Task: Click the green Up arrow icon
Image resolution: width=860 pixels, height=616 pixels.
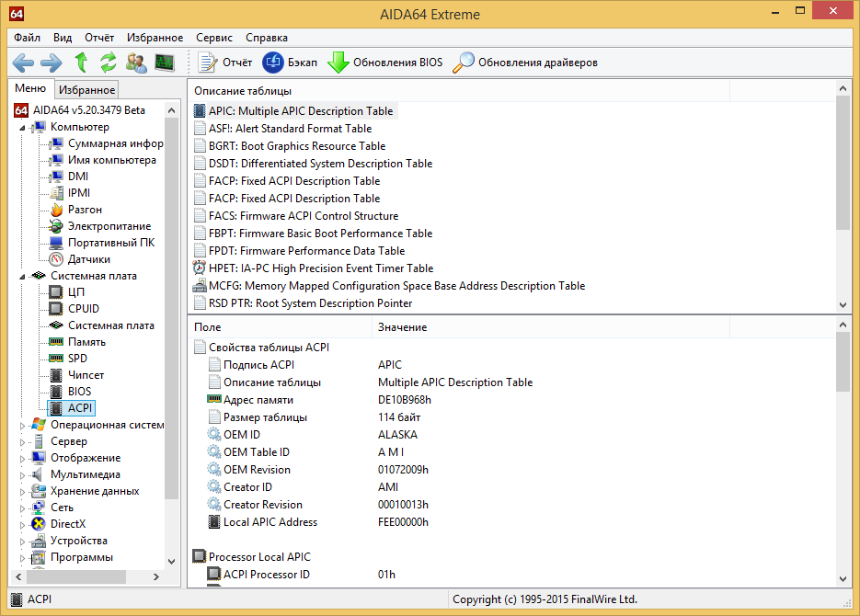Action: (x=81, y=63)
